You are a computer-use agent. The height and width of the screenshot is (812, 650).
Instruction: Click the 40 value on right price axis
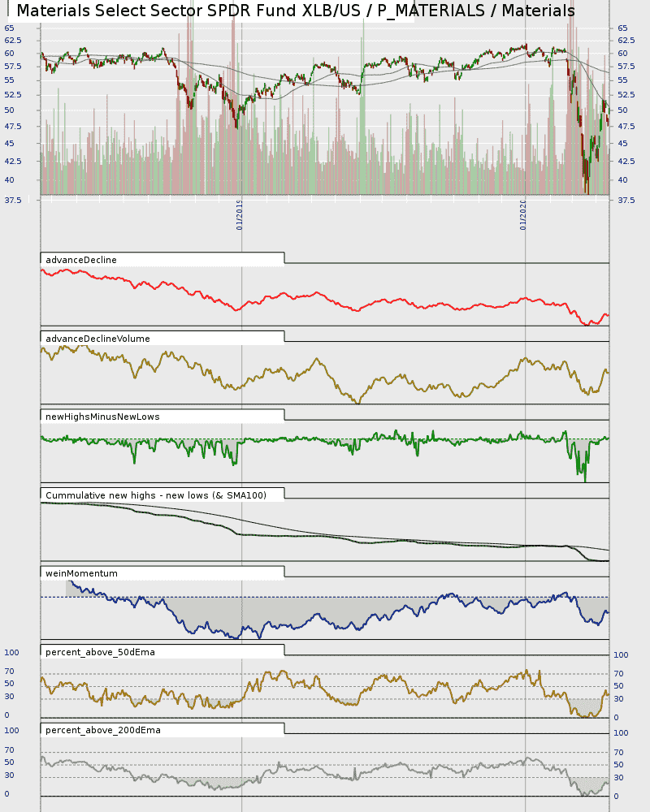[x=622, y=180]
